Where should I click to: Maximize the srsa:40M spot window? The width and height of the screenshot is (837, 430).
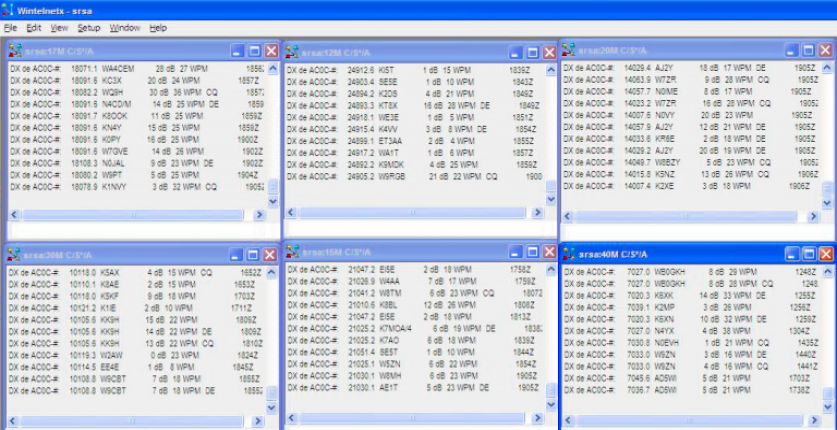tap(808, 254)
